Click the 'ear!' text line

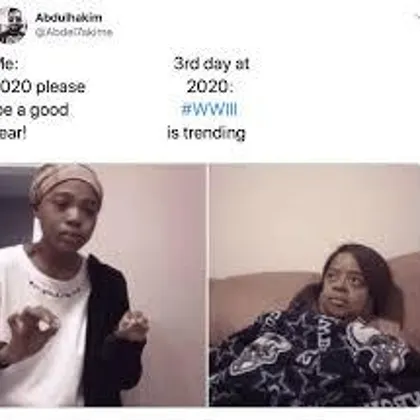(13, 133)
